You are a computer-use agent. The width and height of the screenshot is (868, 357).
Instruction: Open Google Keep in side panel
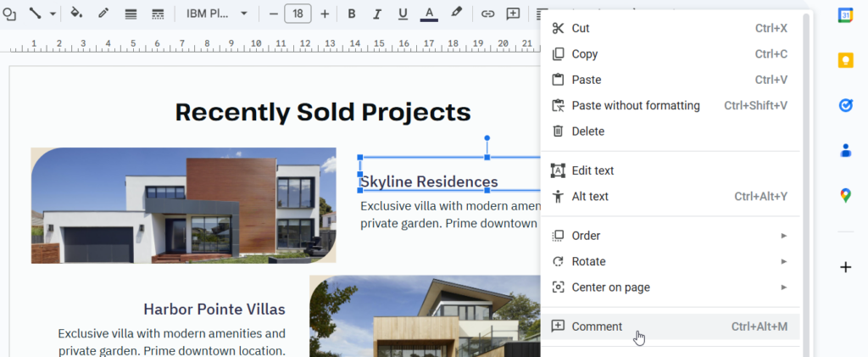pyautogui.click(x=845, y=60)
